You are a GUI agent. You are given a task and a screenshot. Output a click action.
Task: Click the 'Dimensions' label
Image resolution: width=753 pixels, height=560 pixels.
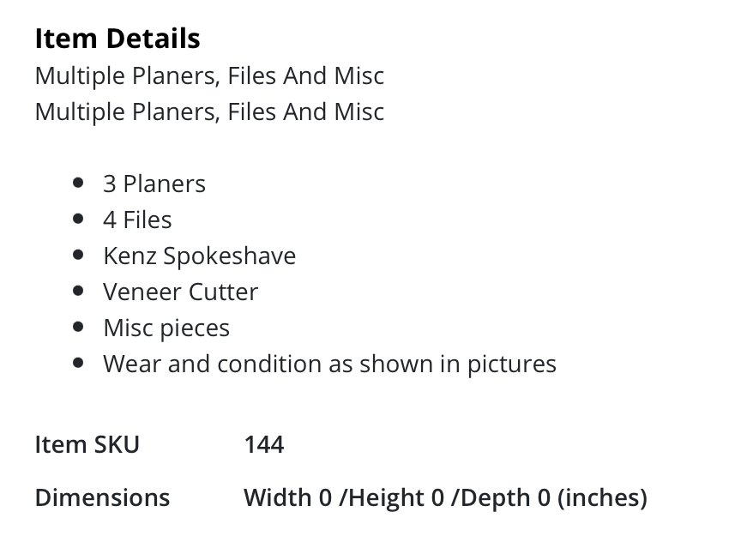(x=102, y=497)
